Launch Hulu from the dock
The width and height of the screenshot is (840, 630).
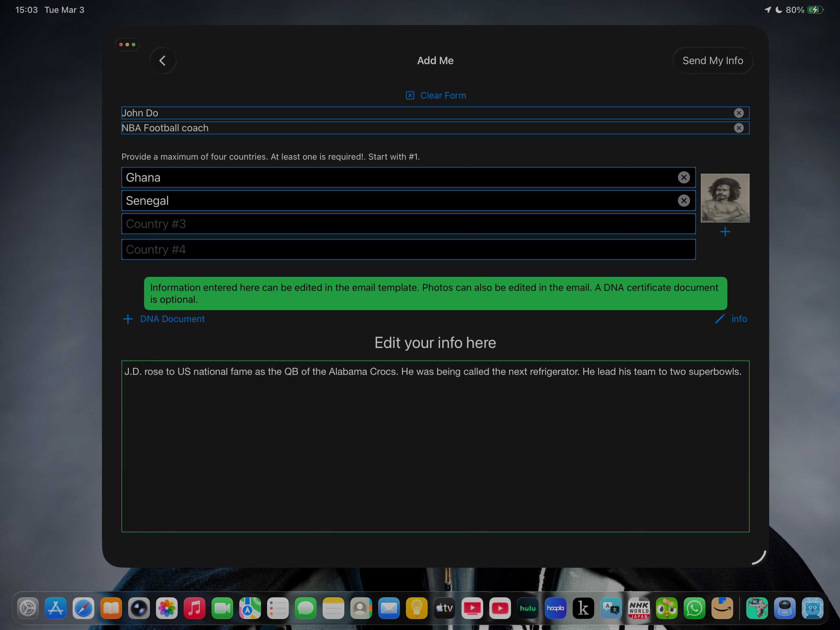tap(527, 608)
